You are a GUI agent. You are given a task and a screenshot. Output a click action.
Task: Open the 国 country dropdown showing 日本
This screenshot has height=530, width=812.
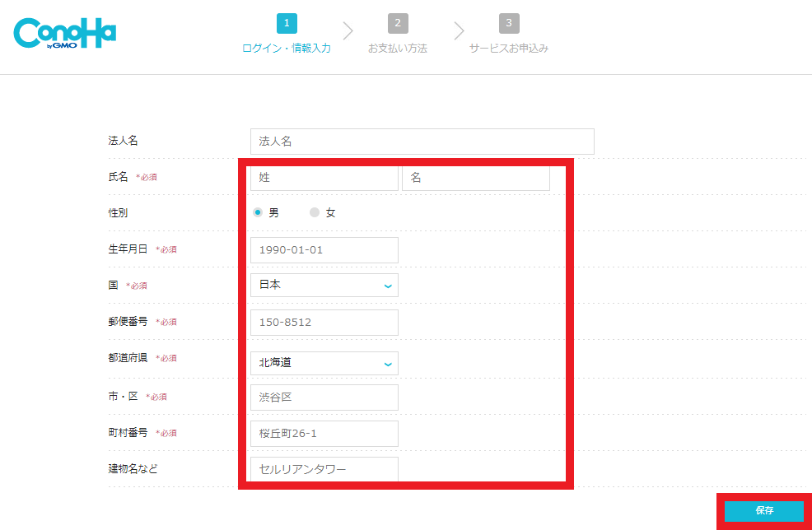coord(324,286)
